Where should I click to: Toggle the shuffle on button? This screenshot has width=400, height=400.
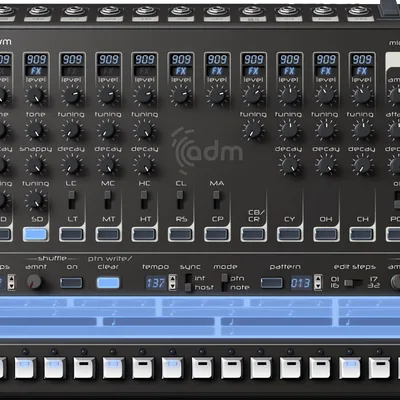(71, 283)
